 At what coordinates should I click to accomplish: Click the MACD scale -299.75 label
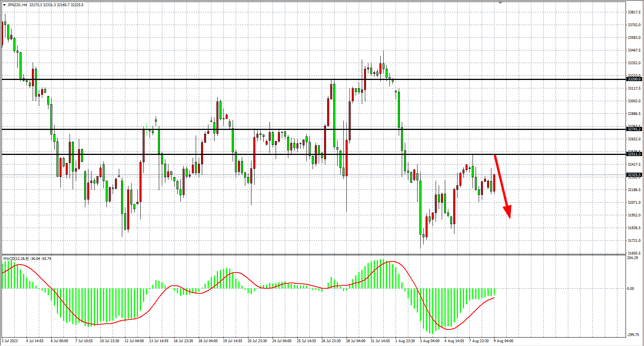coord(633,335)
